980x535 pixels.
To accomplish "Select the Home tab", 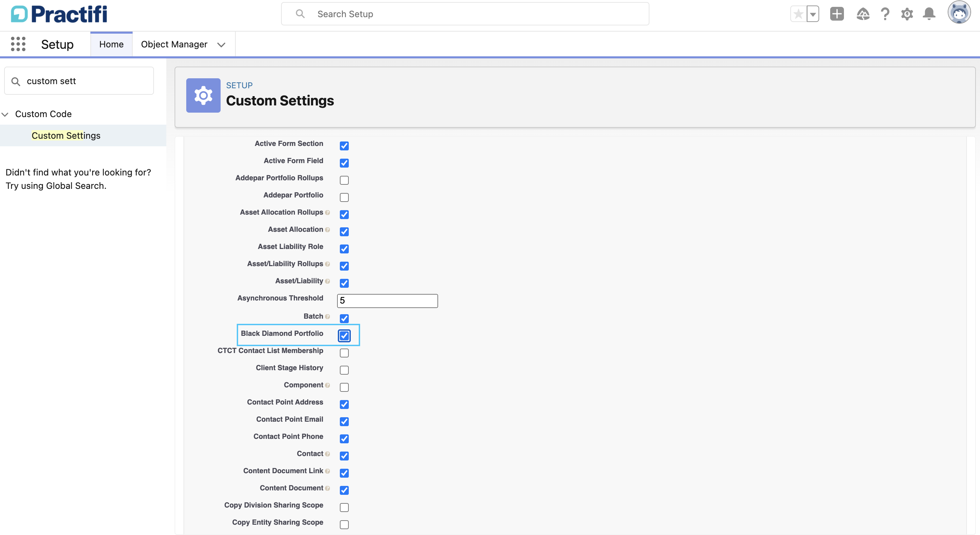I will 111,44.
